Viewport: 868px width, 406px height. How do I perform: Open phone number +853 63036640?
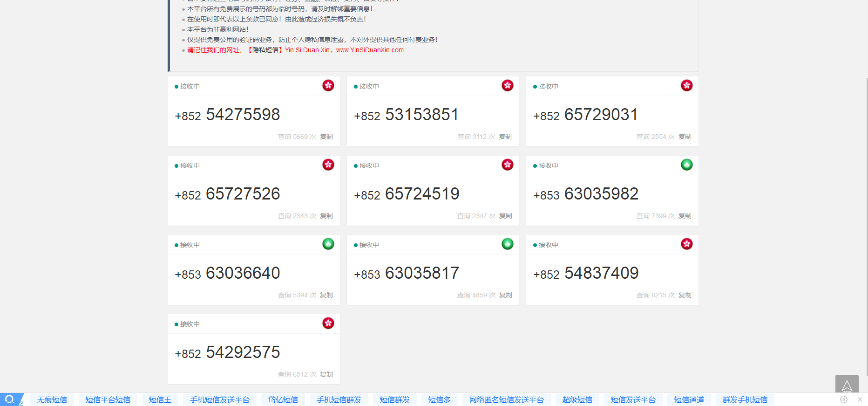(x=227, y=273)
